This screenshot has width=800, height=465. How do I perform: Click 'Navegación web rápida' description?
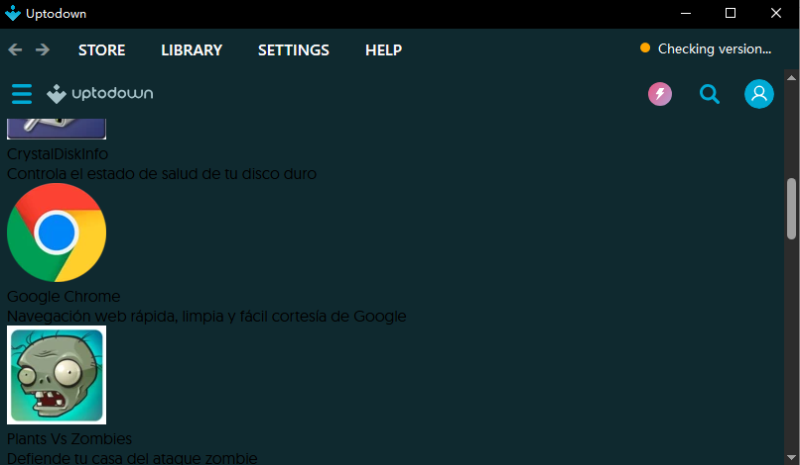pos(207,316)
